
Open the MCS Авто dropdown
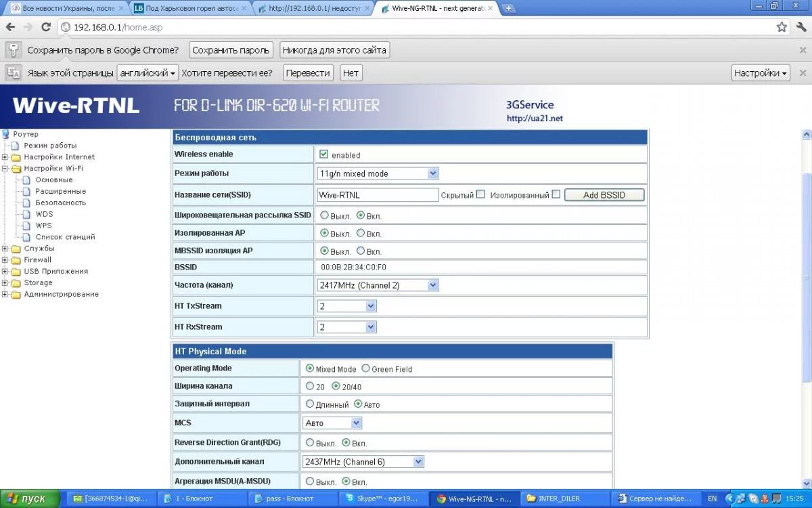click(x=332, y=423)
